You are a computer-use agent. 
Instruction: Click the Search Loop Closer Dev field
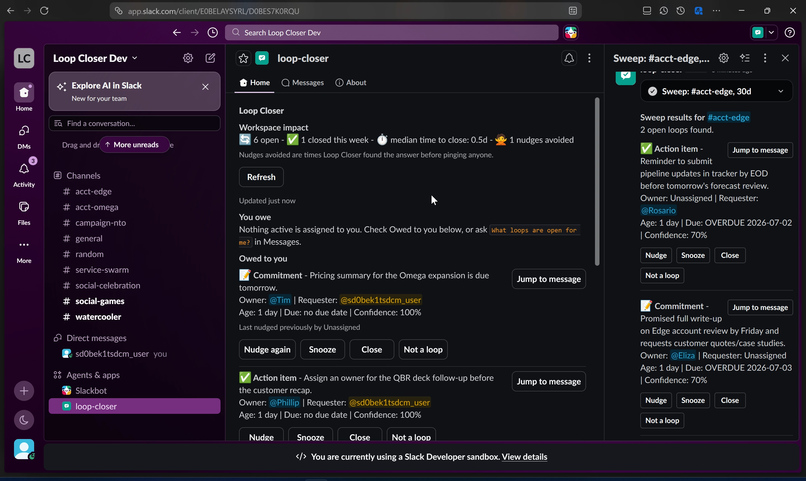coord(392,32)
